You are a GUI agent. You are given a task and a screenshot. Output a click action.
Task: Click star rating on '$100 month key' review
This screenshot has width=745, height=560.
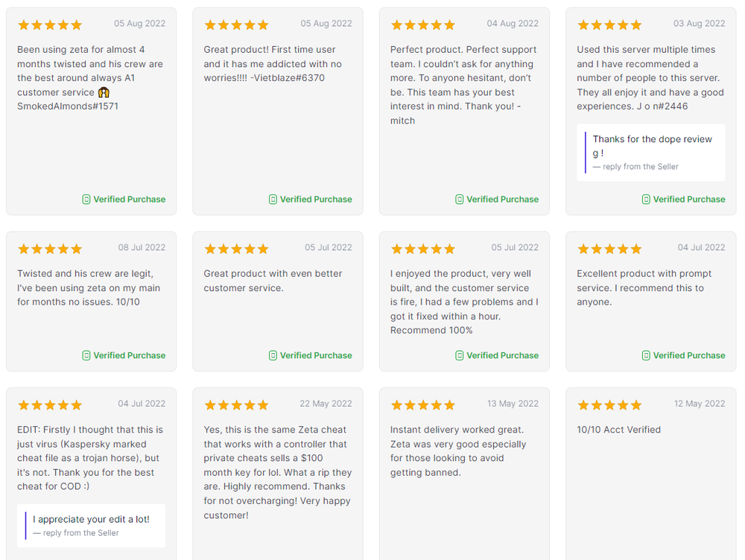click(236, 405)
